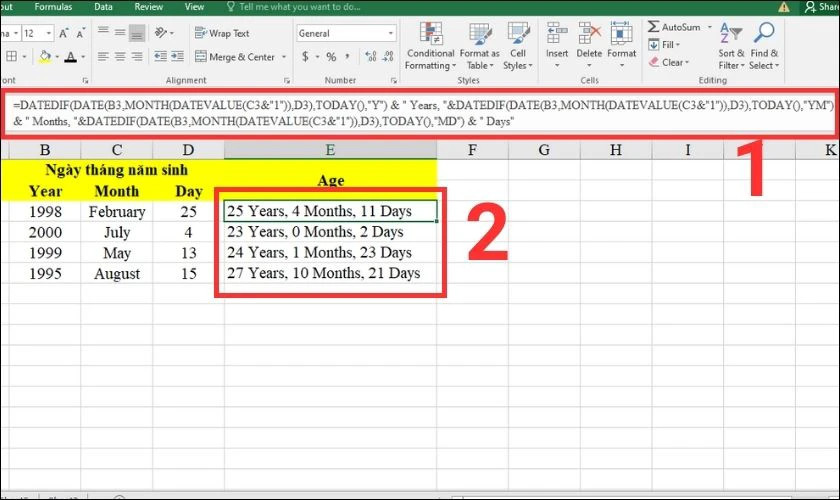
Task: Open Font settings dialog launcher
Action: 85,80
